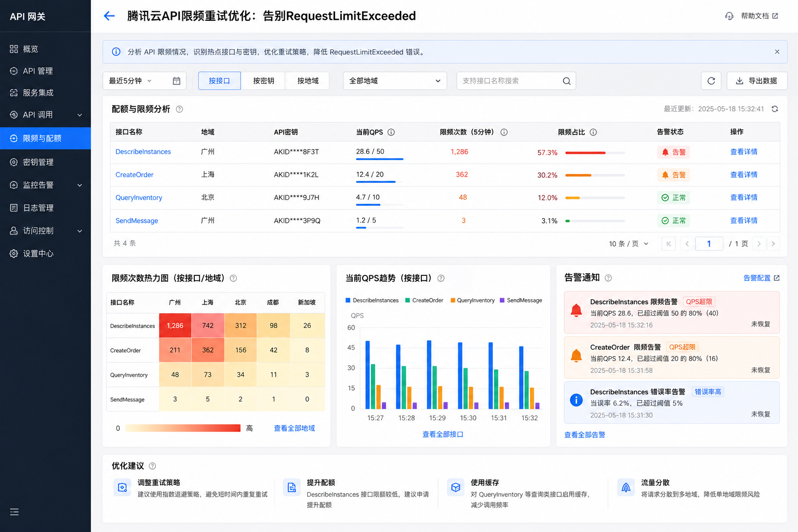Refresh the 最近更新 timestamp
Screen dimensions: 798x532
pos(775,109)
